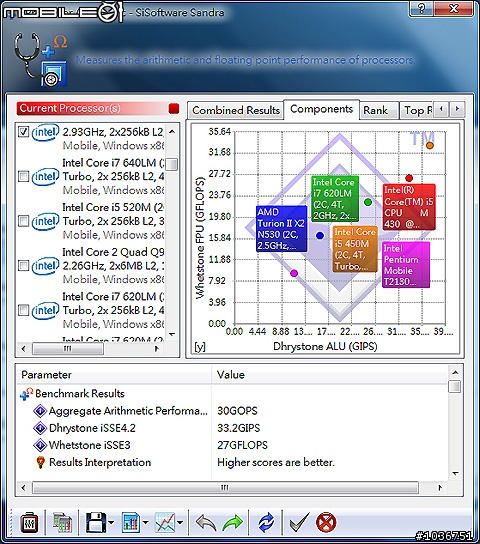Viewport: 480px width, 544px height.
Task: Click the copy results toolbar icon
Action: (62, 522)
